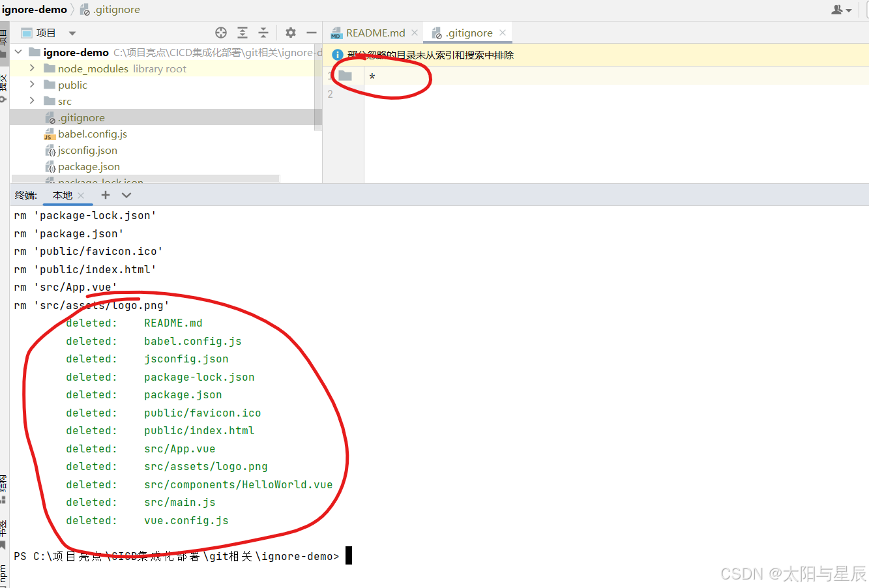Click the Expand All icon in project toolbar
The image size is (869, 588).
[243, 33]
